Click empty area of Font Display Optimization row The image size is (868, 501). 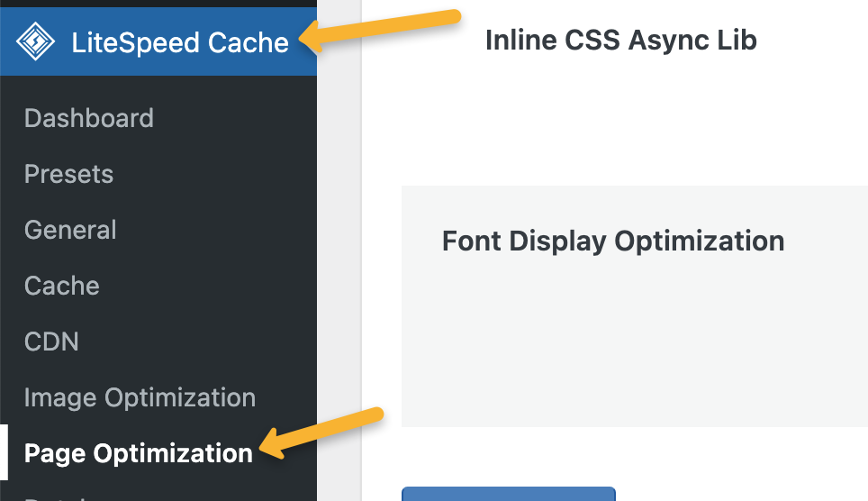pos(630,351)
